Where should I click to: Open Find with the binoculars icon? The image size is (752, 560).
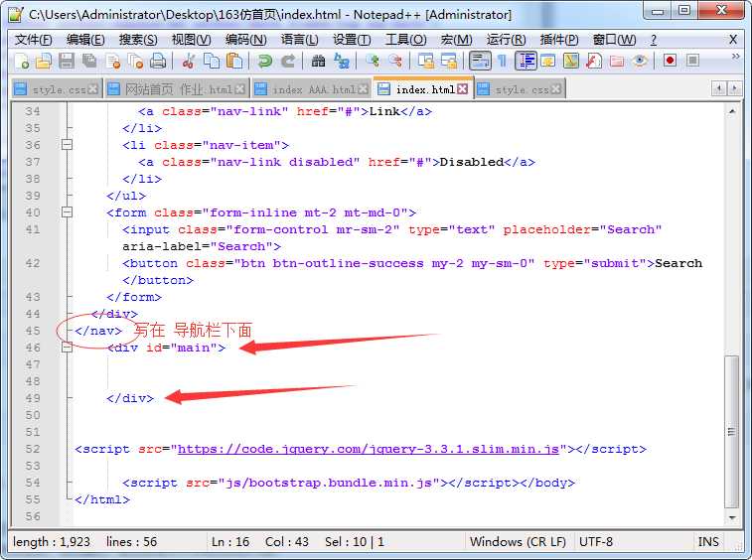tap(318, 62)
